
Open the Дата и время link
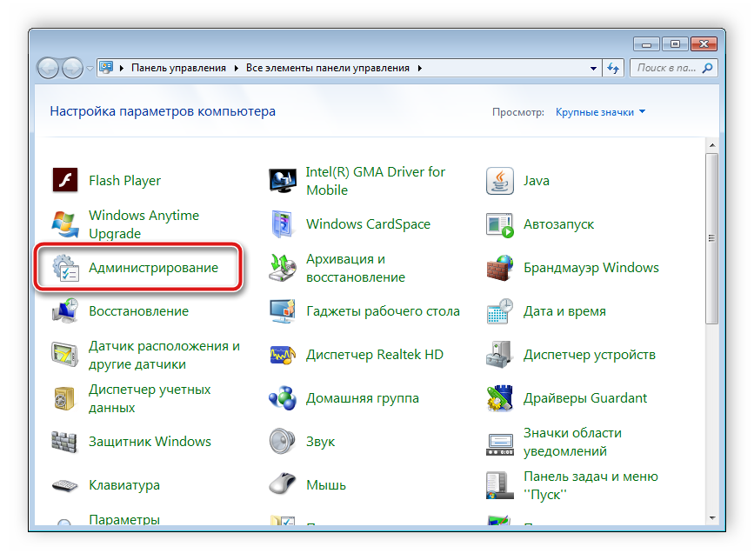pos(564,311)
